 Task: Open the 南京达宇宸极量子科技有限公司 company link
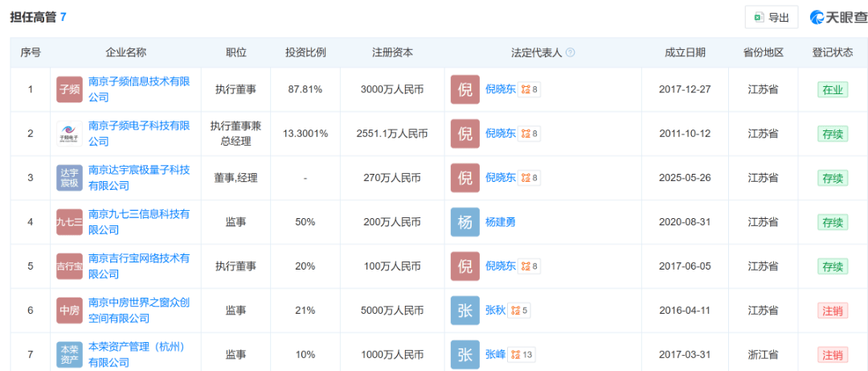tap(139, 178)
